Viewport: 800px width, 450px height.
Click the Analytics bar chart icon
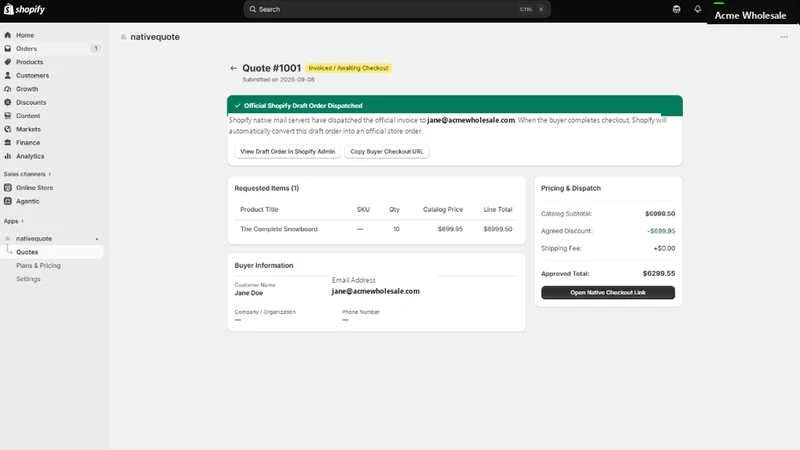(x=8, y=156)
